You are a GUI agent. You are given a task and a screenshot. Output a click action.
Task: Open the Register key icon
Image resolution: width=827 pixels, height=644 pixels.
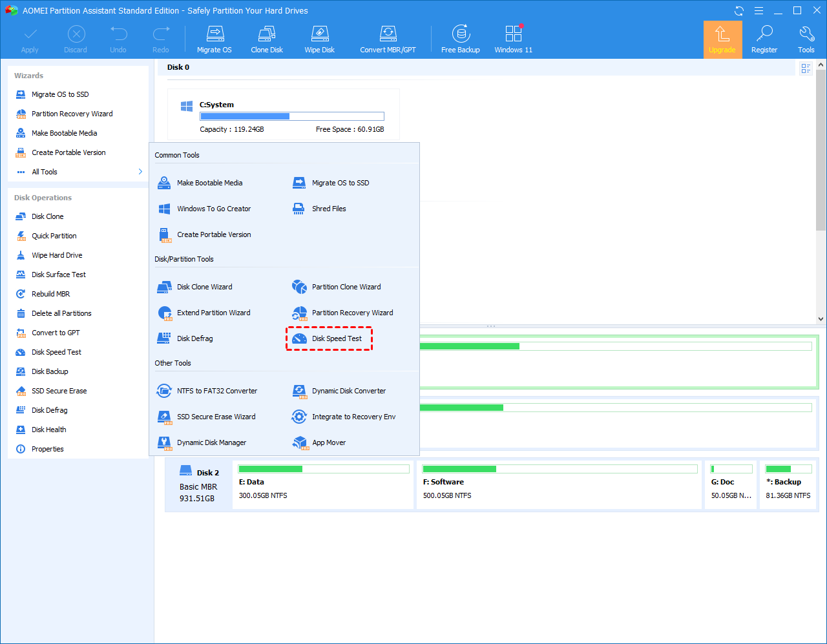(764, 39)
